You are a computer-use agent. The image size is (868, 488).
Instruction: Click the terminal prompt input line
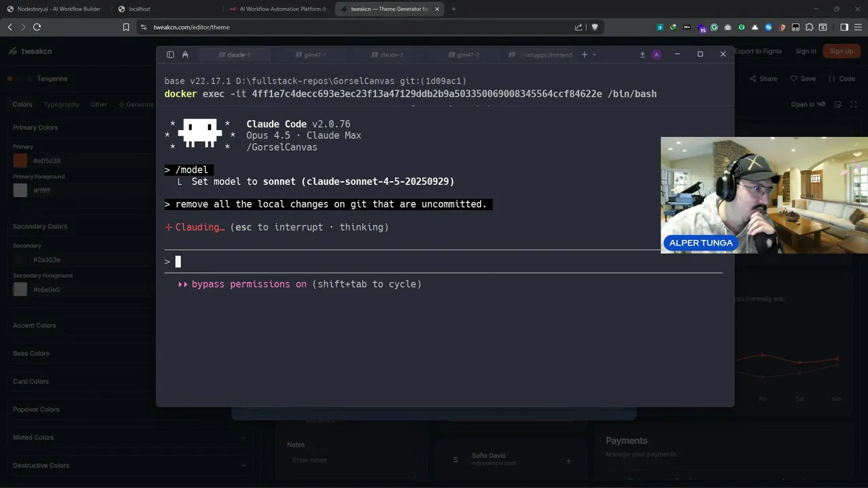tap(443, 262)
